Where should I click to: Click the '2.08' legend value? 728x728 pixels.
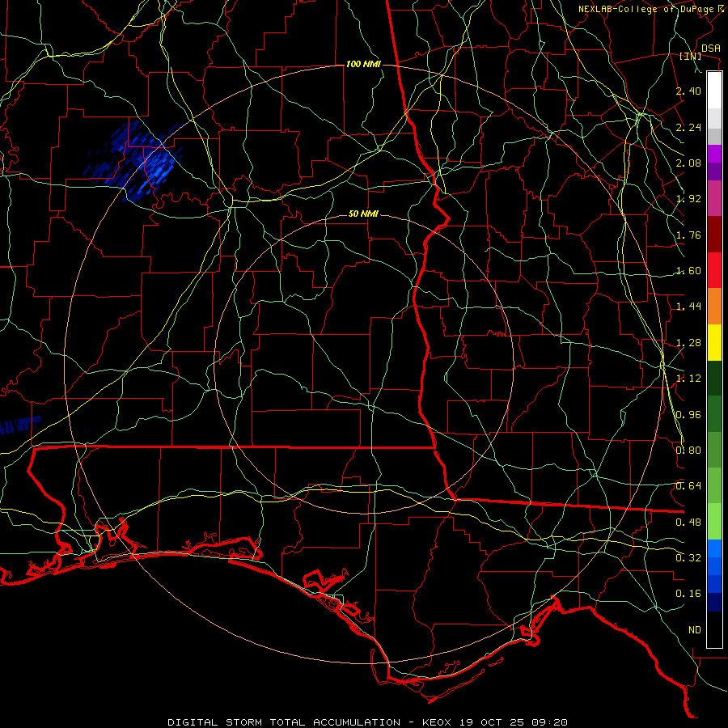(688, 163)
